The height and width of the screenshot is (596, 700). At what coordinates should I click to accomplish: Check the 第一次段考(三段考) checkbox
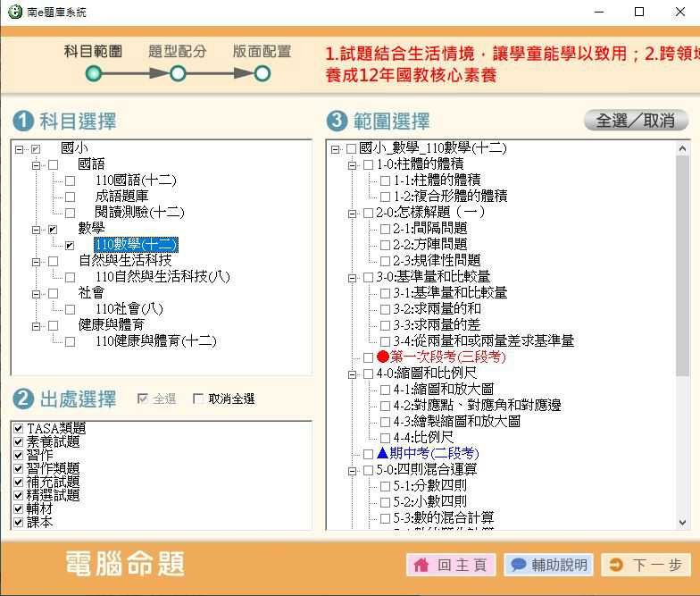(368, 357)
